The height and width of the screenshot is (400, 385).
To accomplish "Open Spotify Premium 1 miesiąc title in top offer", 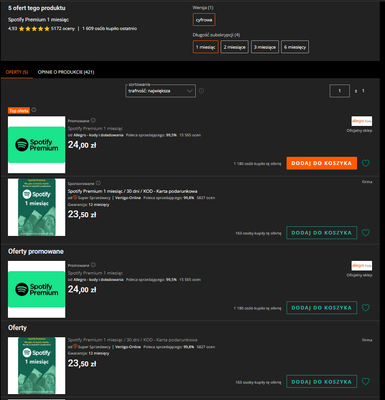I will point(95,128).
